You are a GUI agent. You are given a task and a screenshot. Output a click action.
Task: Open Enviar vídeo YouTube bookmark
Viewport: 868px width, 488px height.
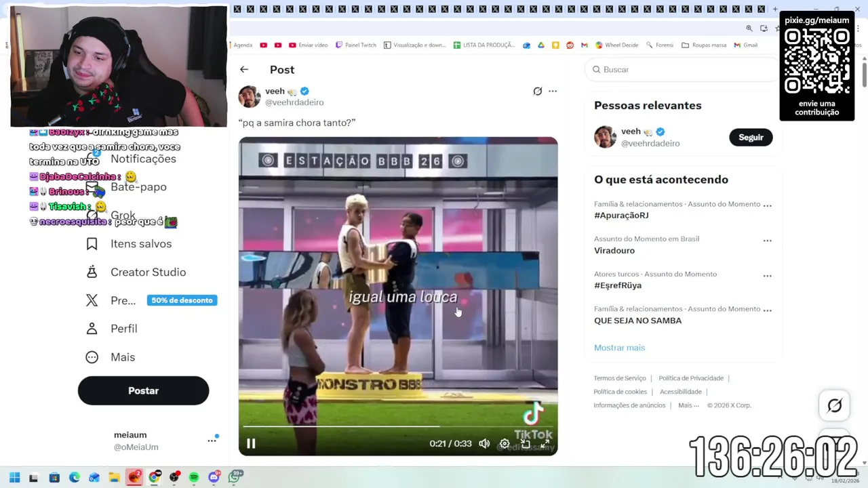tap(308, 45)
